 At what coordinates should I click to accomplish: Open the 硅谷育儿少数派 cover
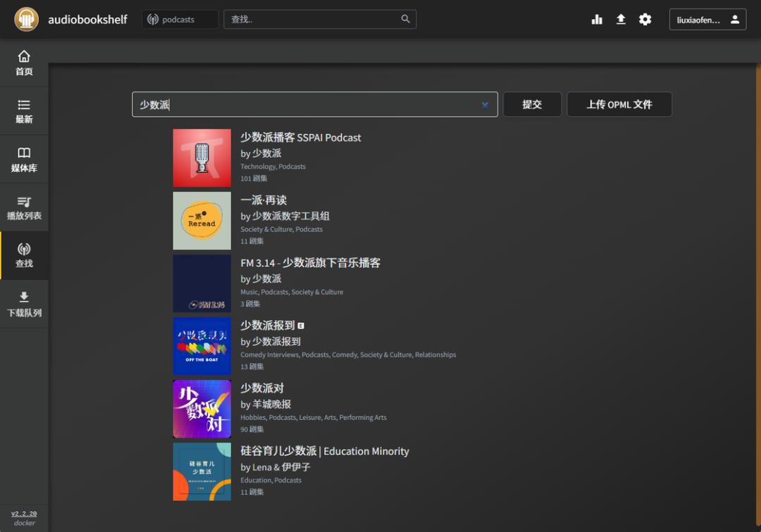tap(202, 472)
